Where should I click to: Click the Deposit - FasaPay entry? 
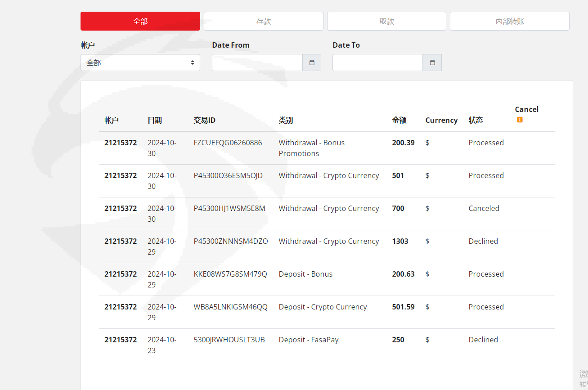309,340
